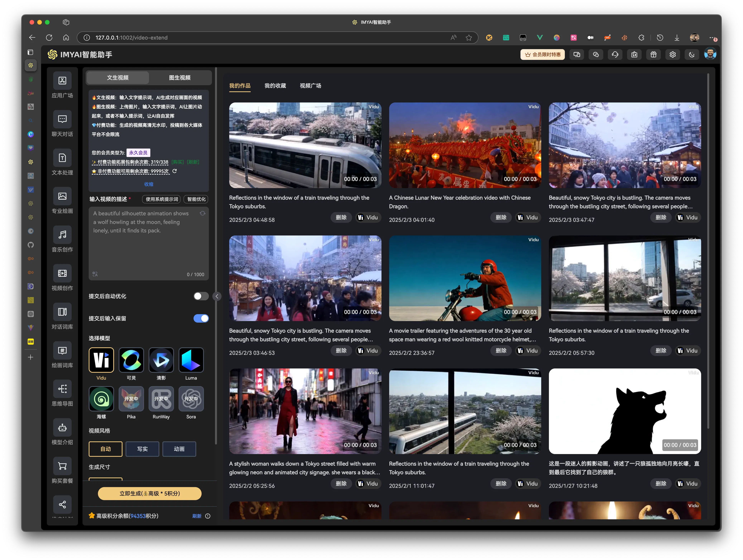Play the wolf silhouette video thumbnail
This screenshot has width=743, height=560.
(x=625, y=411)
